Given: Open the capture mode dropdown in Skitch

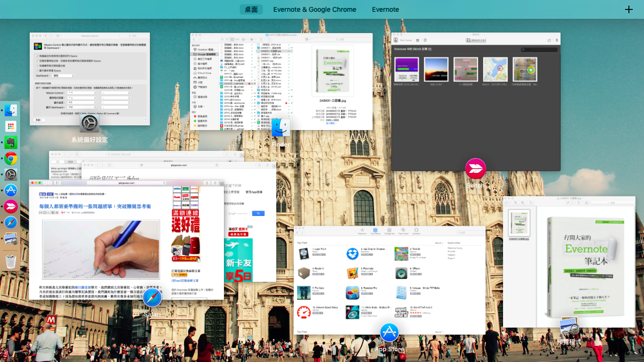Looking at the screenshot, I should 476,41.
